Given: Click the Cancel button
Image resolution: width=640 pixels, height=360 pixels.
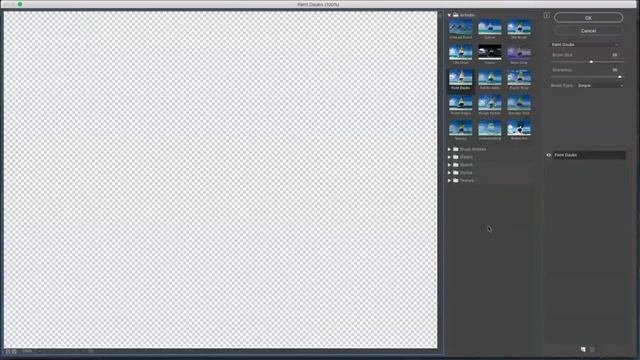Looking at the screenshot, I should pos(588,31).
